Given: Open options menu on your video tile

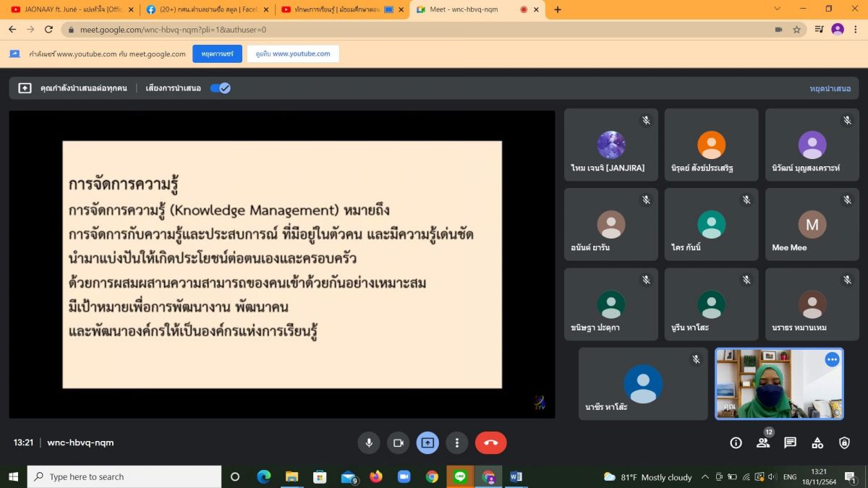Looking at the screenshot, I should (x=832, y=359).
